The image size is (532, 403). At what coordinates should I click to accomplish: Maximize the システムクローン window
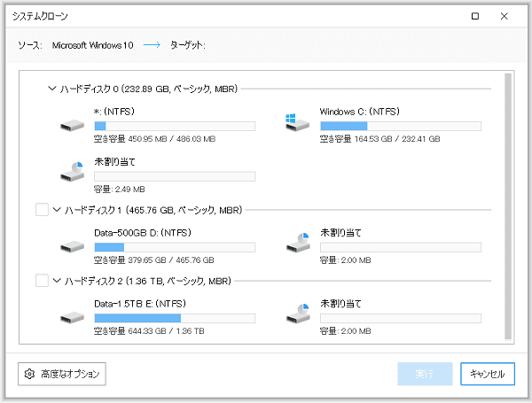(x=476, y=16)
